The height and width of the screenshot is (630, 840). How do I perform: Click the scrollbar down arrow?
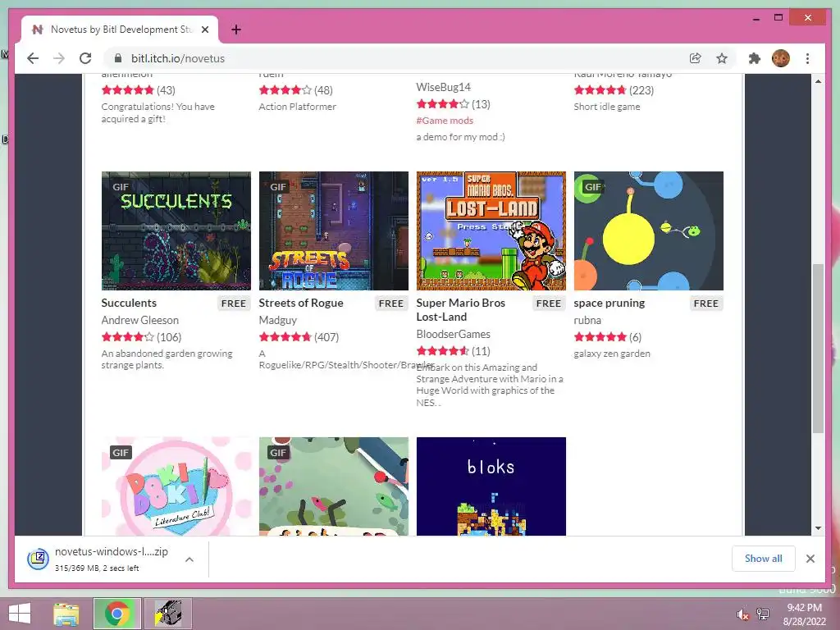[818, 528]
